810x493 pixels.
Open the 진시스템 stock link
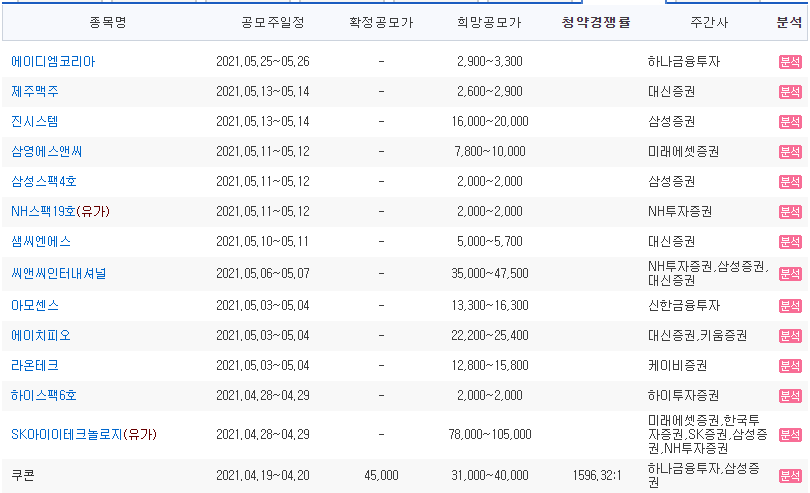point(35,121)
